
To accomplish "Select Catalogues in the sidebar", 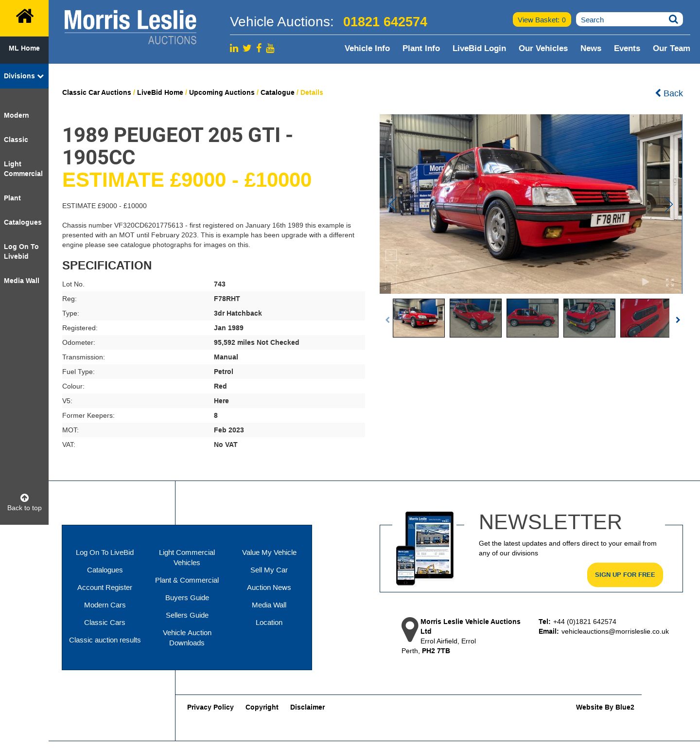I will click(23, 222).
